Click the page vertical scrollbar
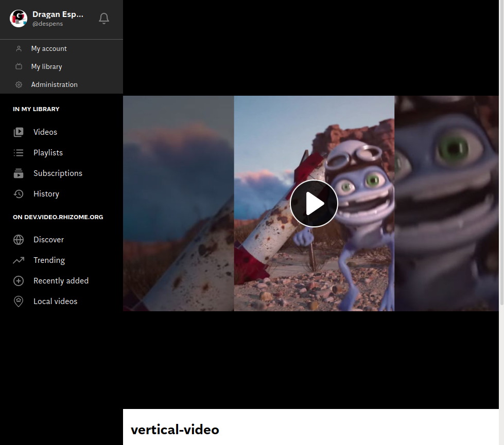Screen dimensions: 504x445 (501, 153)
